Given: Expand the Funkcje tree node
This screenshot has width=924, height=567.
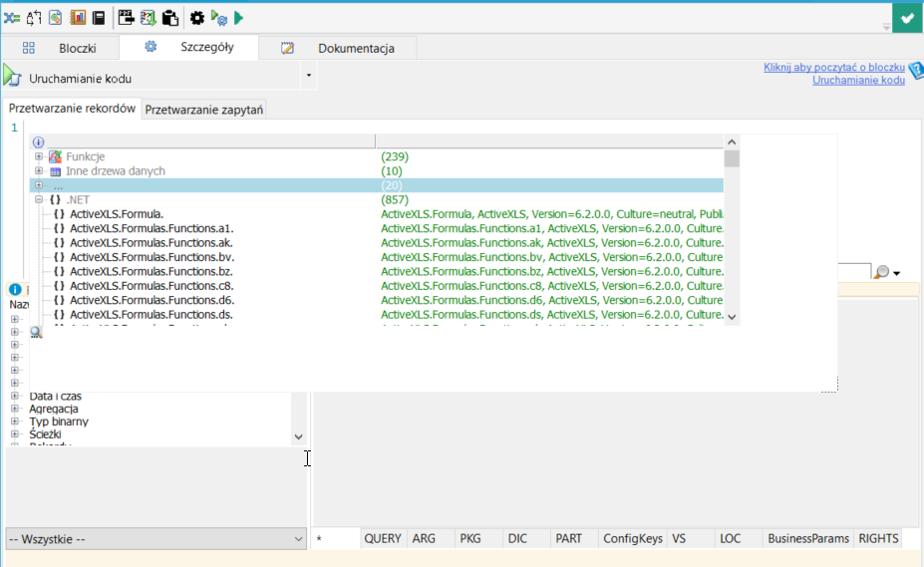Looking at the screenshot, I should click(x=39, y=156).
